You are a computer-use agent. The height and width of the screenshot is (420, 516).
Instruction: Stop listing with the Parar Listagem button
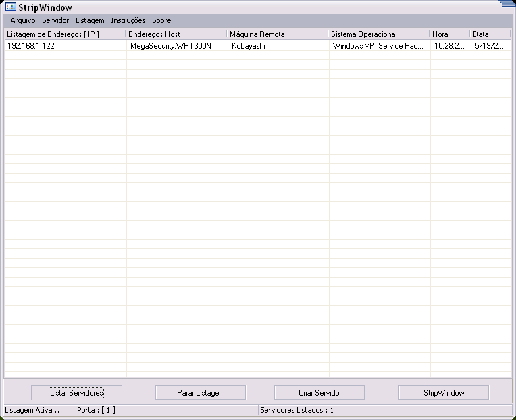pos(201,393)
